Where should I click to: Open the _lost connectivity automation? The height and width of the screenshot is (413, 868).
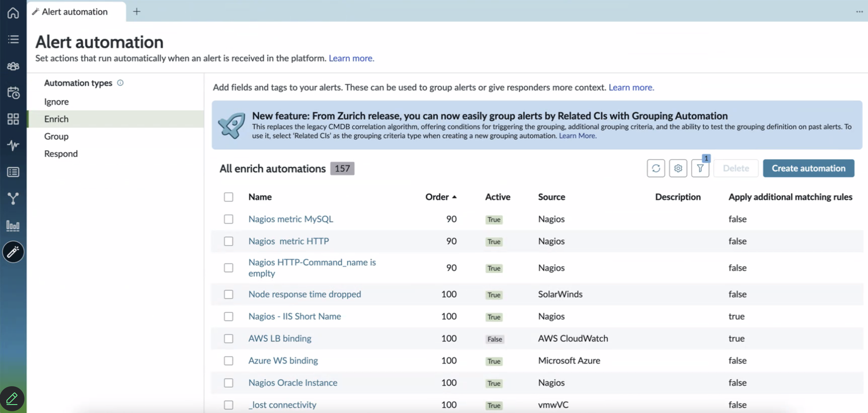pos(282,405)
